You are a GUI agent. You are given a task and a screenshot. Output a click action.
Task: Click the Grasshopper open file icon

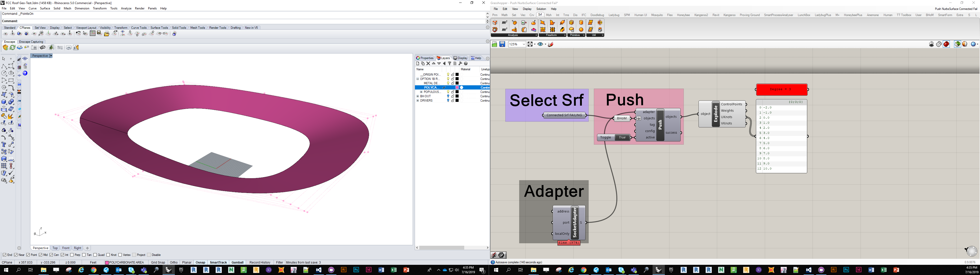tap(494, 45)
